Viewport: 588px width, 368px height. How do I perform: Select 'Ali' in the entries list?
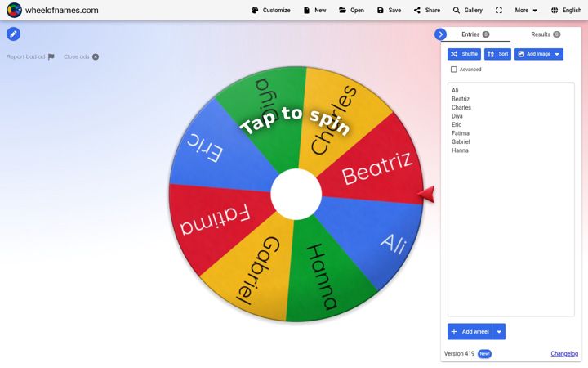[x=455, y=90]
